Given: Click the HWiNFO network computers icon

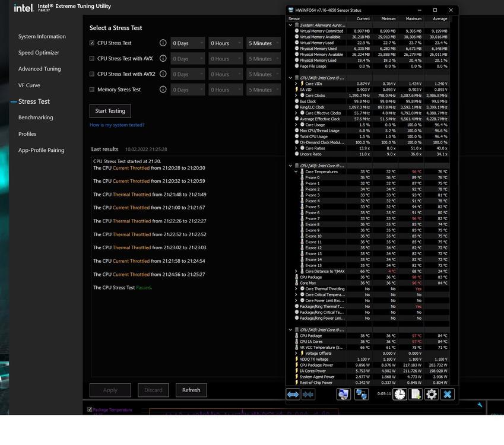Looking at the screenshot, I should (361, 394).
